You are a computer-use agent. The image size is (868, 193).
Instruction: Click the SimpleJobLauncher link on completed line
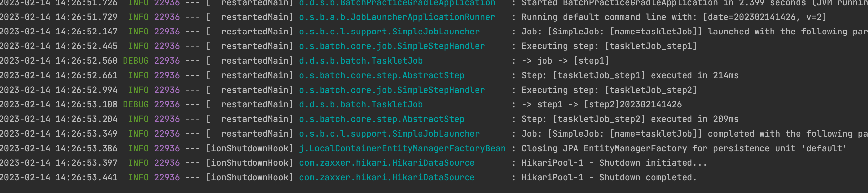[x=389, y=134]
